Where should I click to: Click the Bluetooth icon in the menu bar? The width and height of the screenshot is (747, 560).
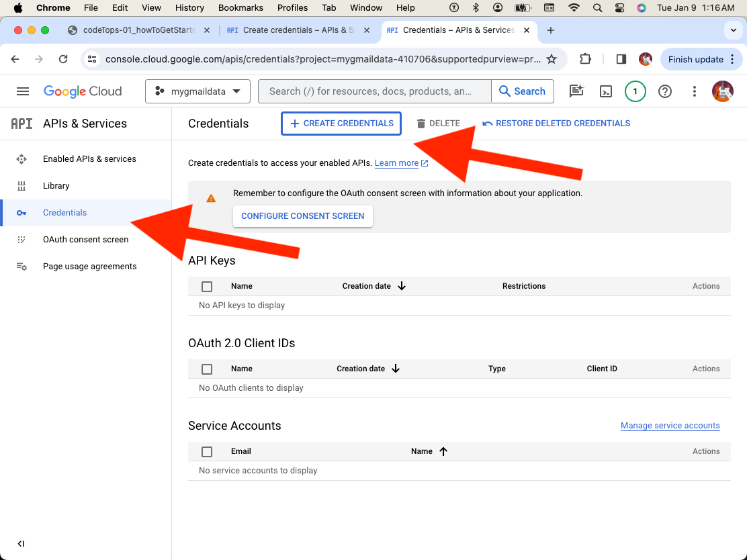pos(476,7)
